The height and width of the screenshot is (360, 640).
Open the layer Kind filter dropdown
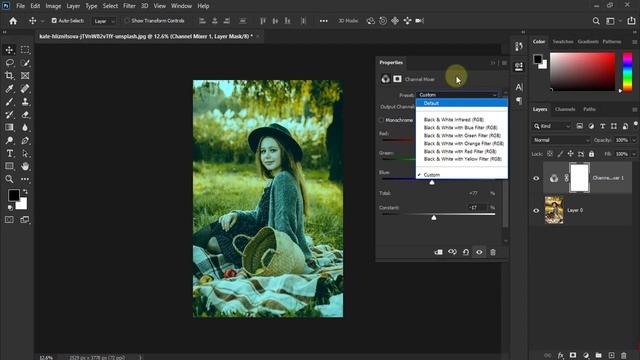point(551,127)
